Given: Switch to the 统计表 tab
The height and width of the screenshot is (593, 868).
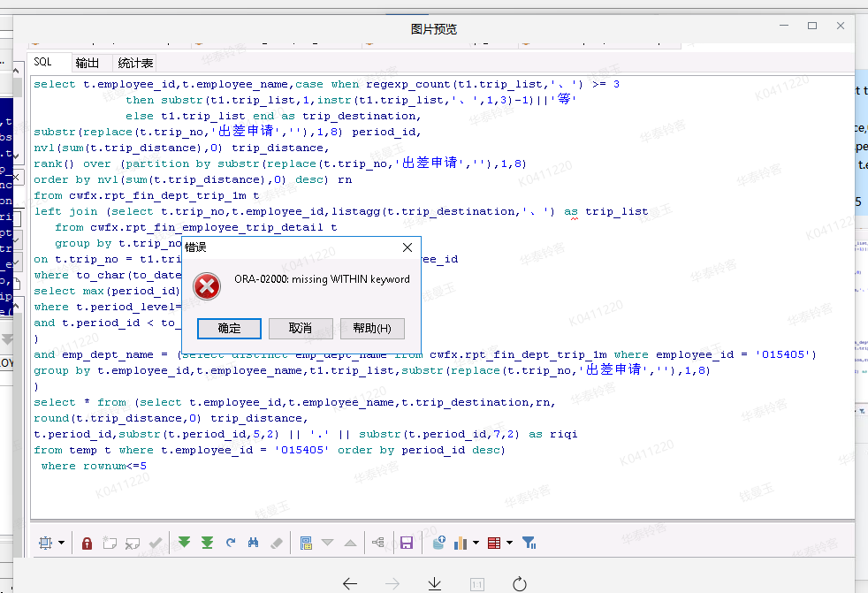Looking at the screenshot, I should [135, 63].
